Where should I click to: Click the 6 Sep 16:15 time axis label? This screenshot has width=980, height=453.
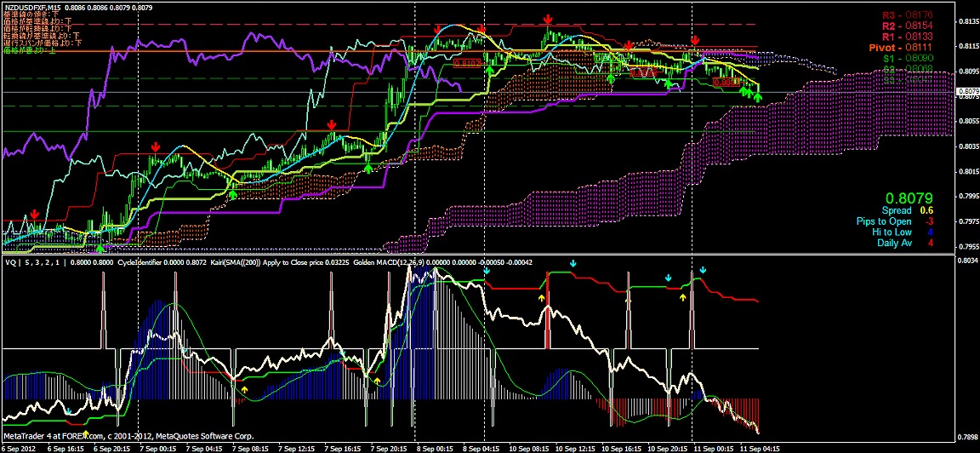66,448
